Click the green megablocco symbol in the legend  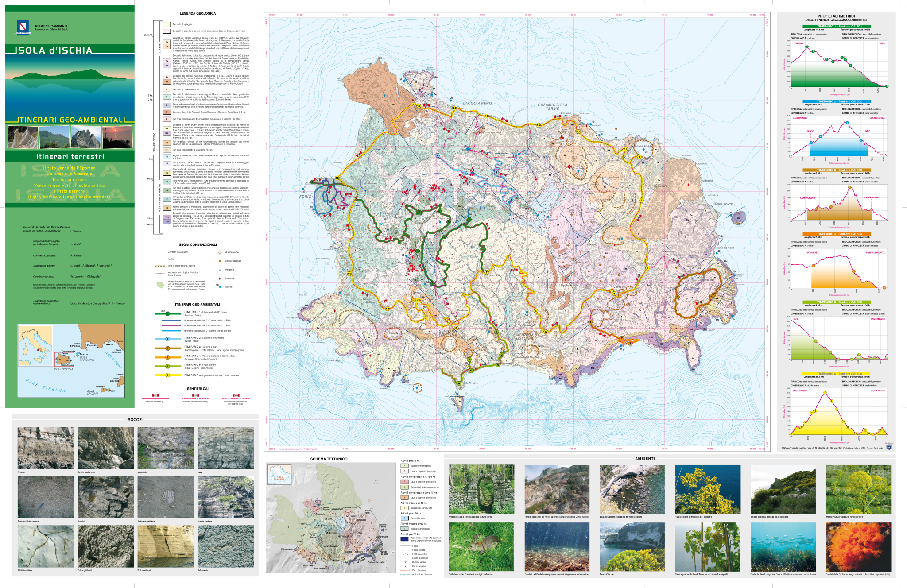pyautogui.click(x=160, y=285)
